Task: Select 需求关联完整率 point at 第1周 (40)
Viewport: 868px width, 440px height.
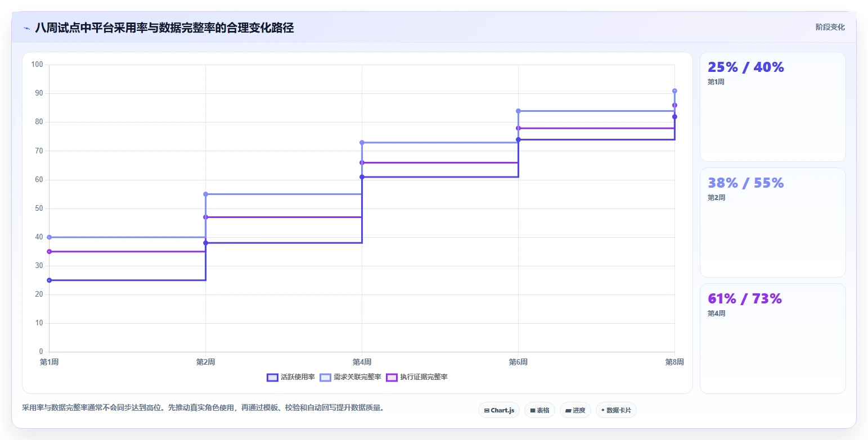Action: pos(50,237)
